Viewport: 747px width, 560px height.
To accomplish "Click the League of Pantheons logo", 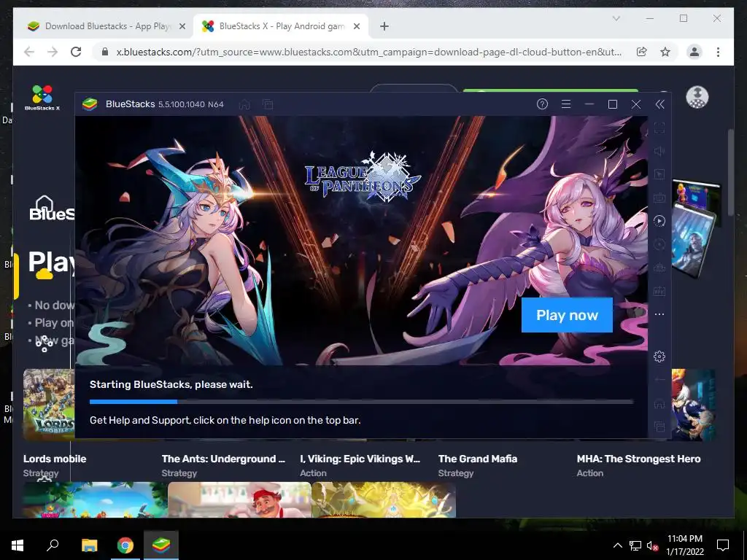I will (363, 177).
